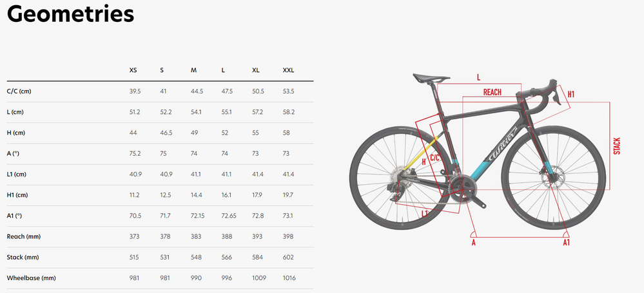
Task: Click the Geometries page heading
Action: [x=71, y=14]
